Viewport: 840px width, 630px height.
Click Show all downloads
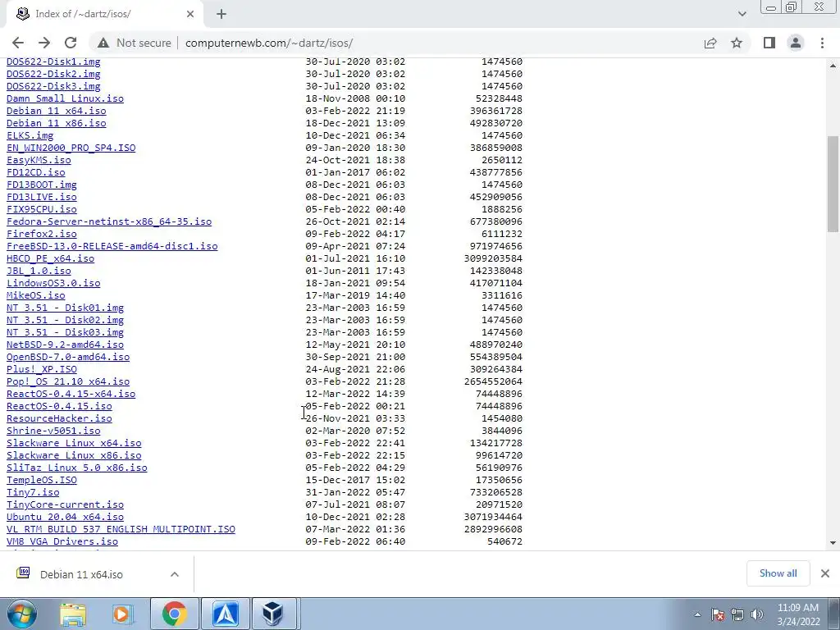[x=778, y=573]
